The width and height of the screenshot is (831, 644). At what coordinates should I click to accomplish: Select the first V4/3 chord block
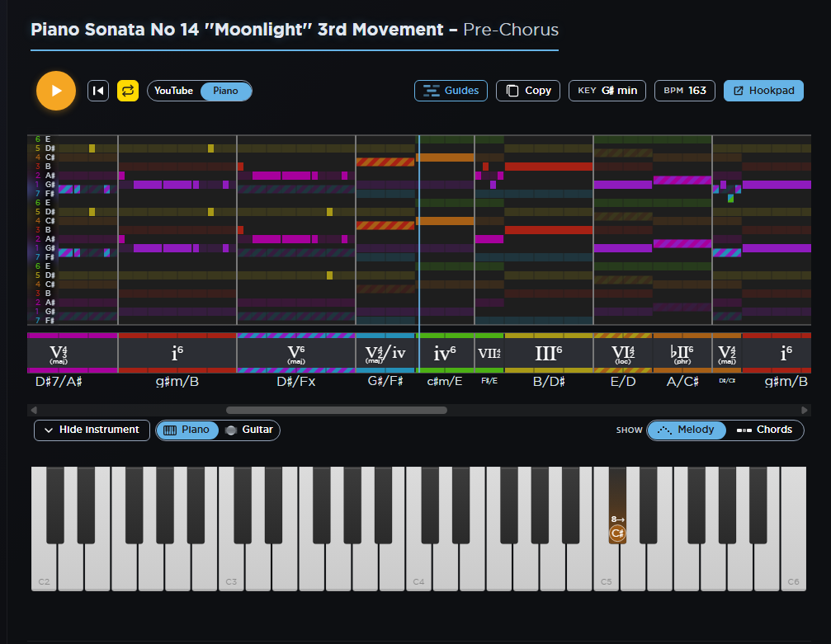[x=72, y=353]
